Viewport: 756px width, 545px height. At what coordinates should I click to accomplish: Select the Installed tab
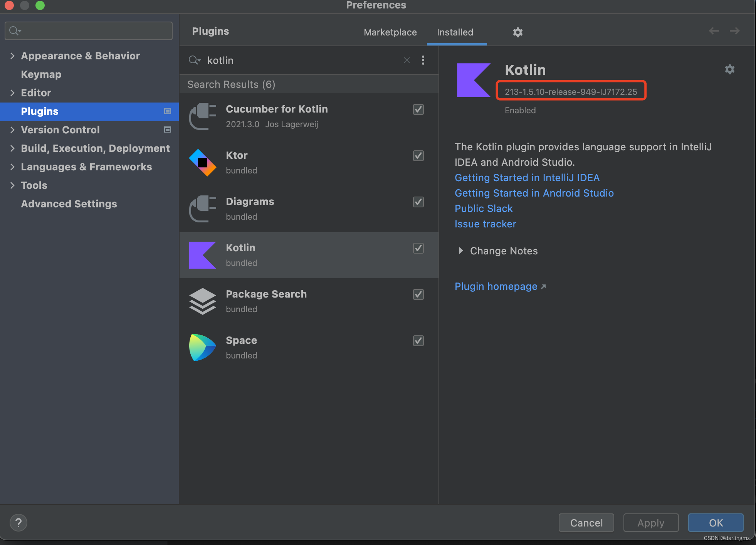pyautogui.click(x=455, y=32)
